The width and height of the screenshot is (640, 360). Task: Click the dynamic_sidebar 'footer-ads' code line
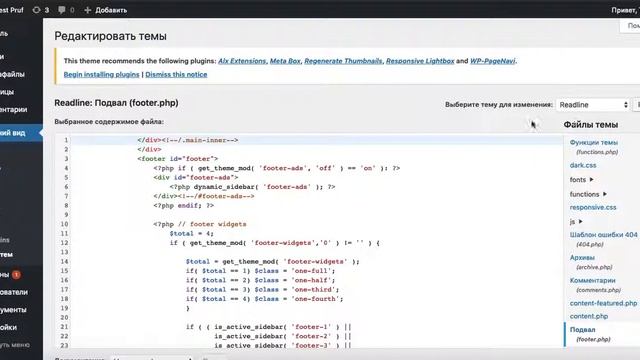click(x=252, y=187)
